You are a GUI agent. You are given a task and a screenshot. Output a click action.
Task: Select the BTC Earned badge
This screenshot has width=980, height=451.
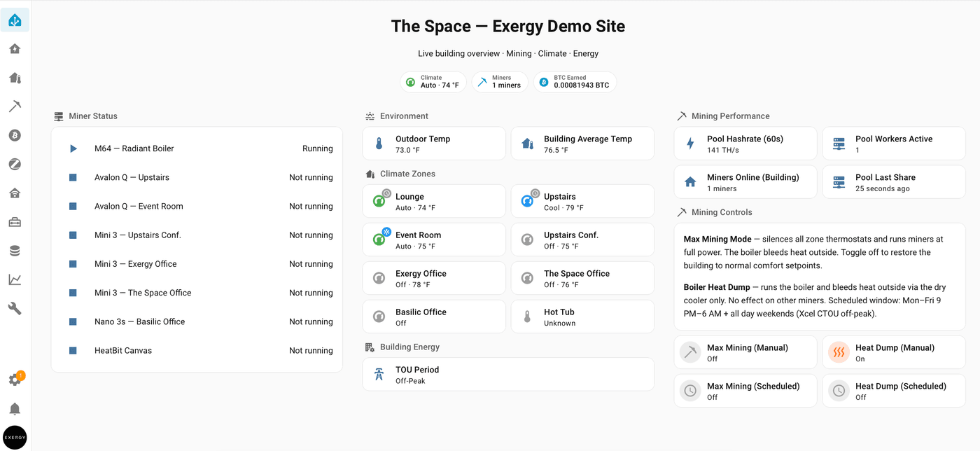click(575, 82)
